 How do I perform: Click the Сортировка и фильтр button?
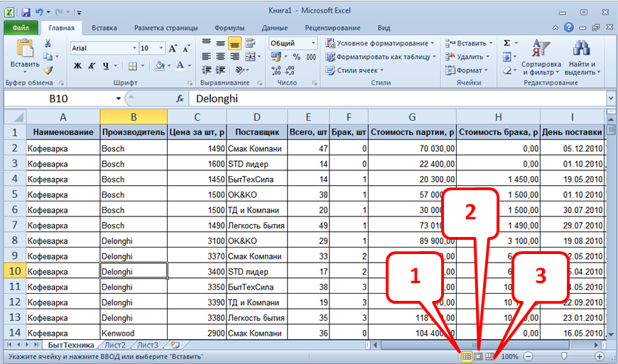click(x=541, y=58)
